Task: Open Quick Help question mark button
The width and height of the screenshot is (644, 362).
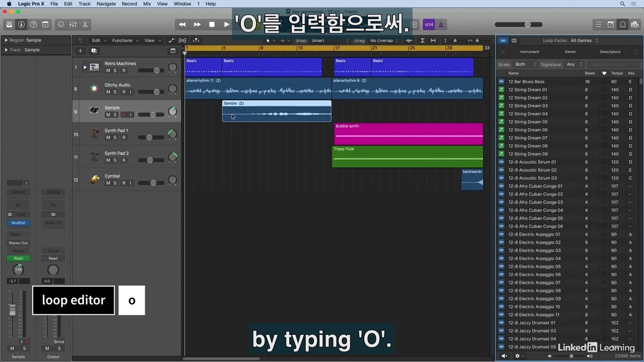Action: pyautogui.click(x=33, y=24)
